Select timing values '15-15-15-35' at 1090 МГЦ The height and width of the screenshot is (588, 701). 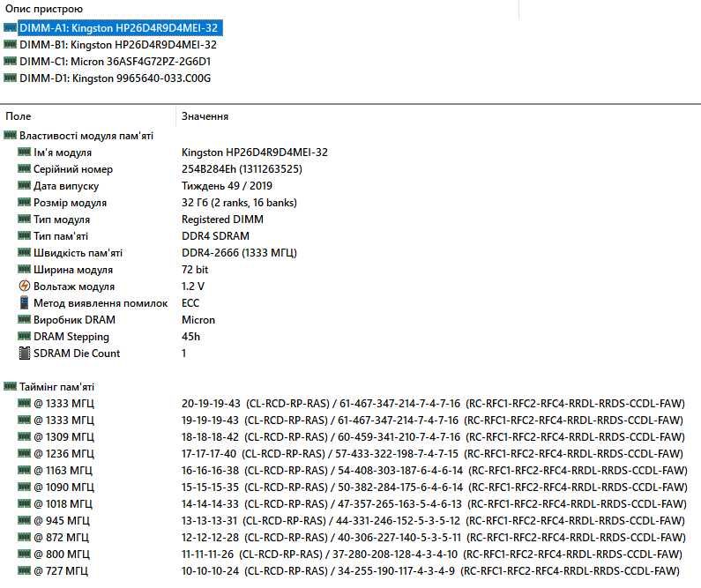click(210, 488)
